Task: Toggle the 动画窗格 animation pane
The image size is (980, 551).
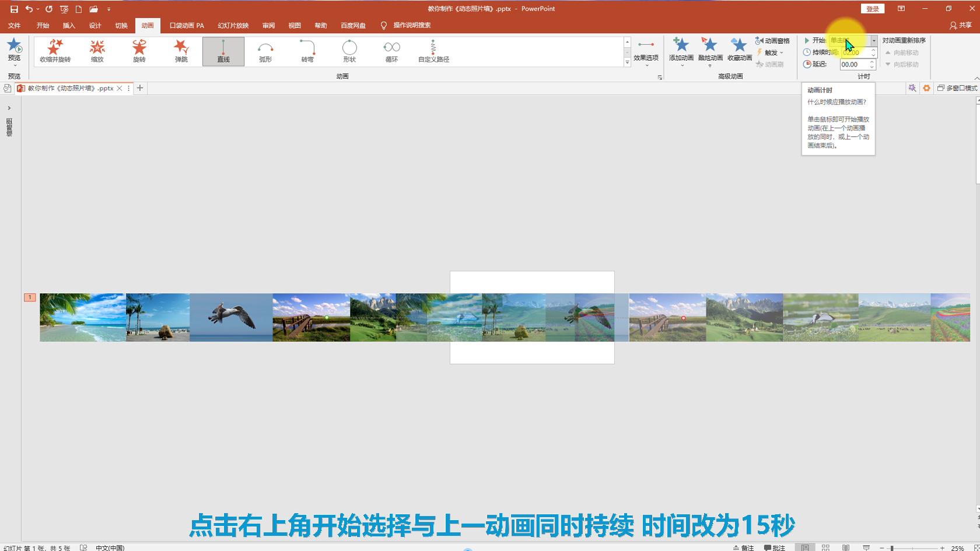Action: point(772,41)
